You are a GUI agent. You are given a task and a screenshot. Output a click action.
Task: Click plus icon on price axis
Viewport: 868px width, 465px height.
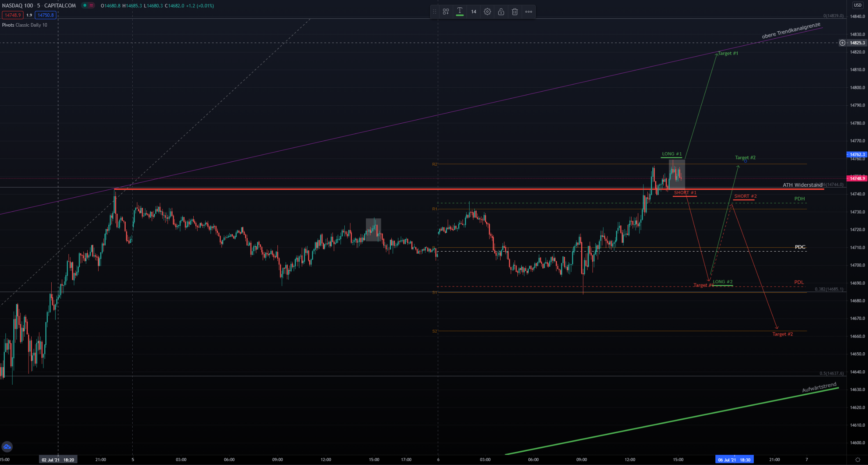pyautogui.click(x=842, y=43)
